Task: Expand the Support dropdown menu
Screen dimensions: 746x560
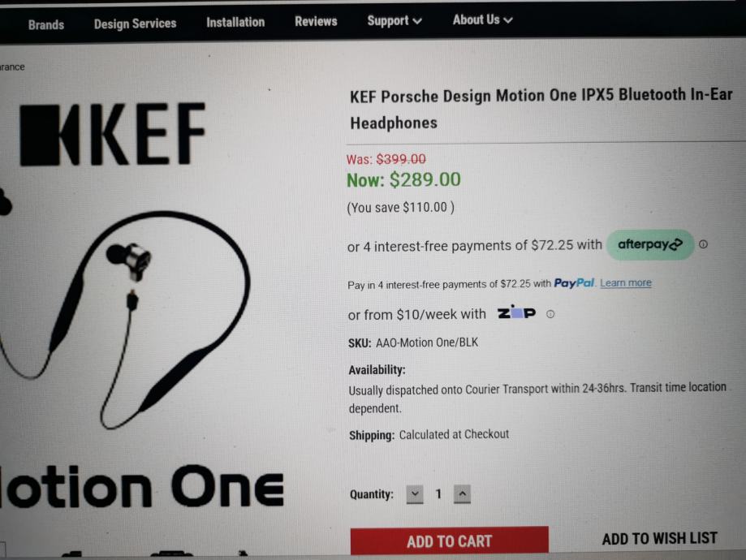Action: click(395, 21)
